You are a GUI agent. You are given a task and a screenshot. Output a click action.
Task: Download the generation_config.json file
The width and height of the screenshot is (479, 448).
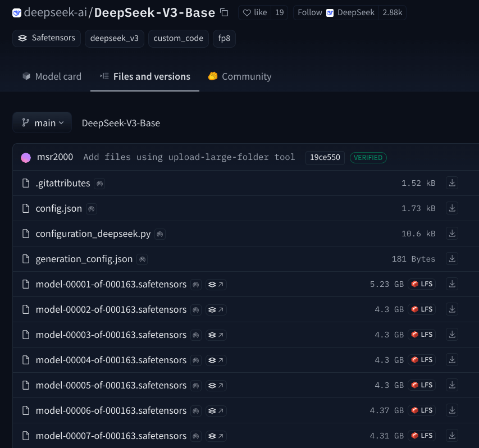coord(451,259)
